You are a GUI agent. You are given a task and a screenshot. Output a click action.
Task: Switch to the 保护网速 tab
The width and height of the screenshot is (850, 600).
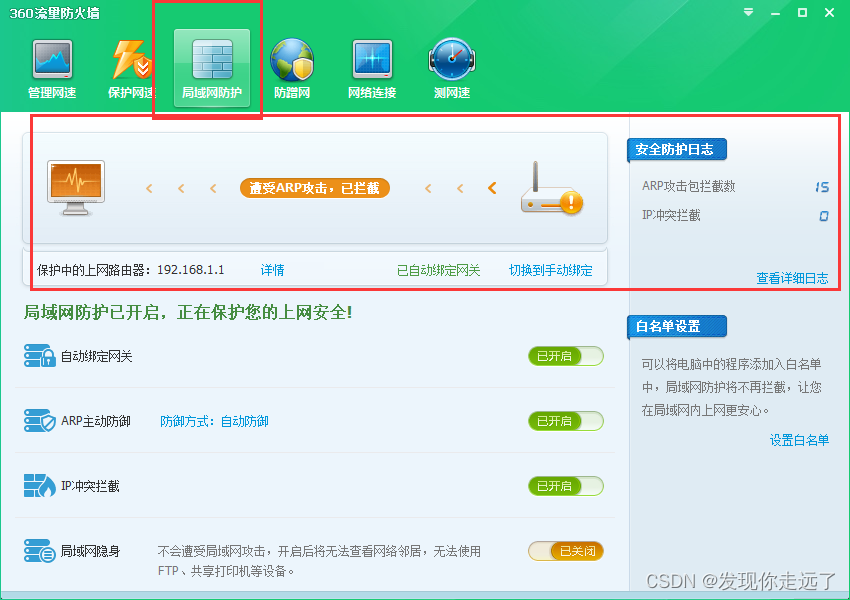132,69
